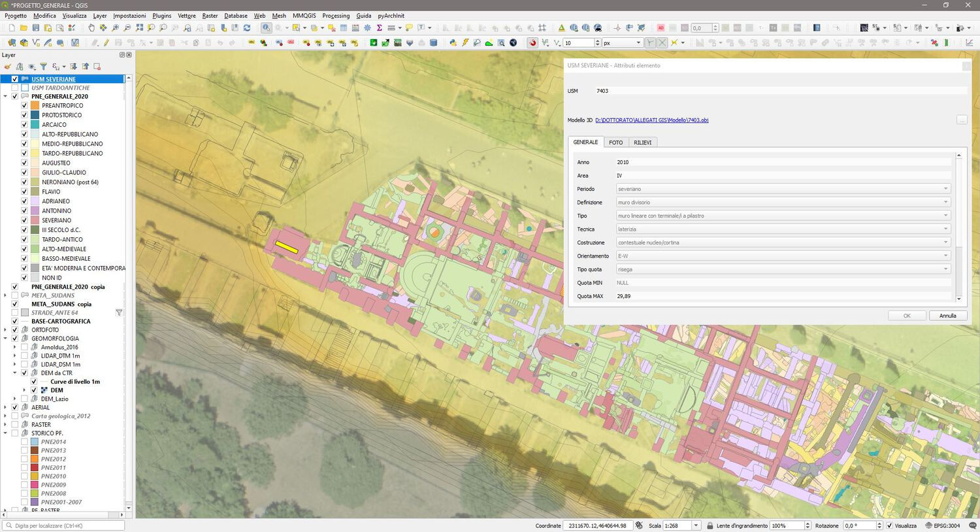
Task: Open the Tecnica dropdown showing laterizia
Action: [x=783, y=229]
